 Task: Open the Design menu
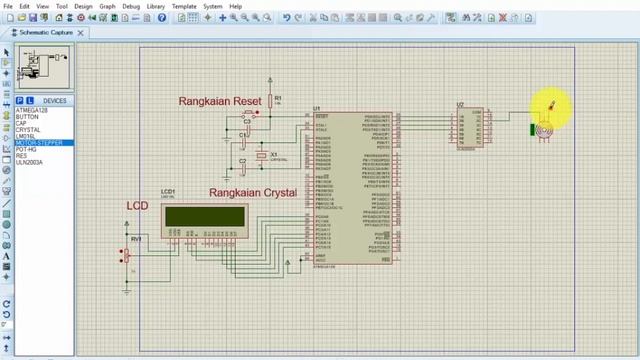83,7
